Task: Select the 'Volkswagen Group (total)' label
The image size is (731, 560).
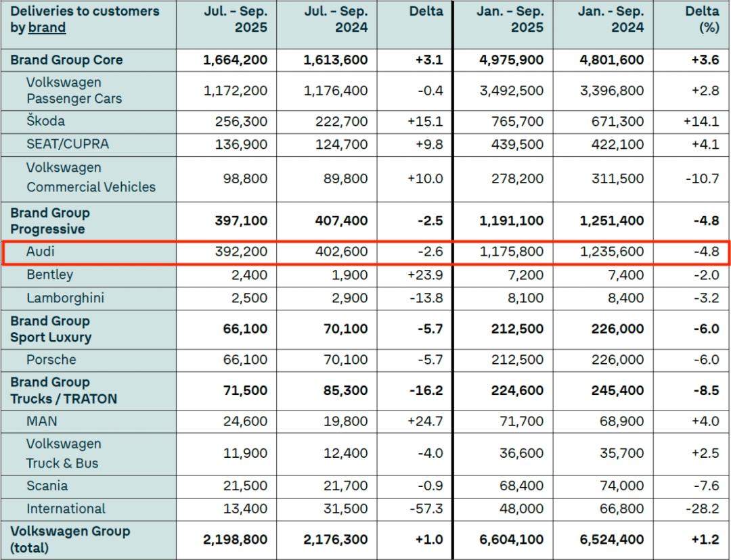Action: click(x=70, y=540)
